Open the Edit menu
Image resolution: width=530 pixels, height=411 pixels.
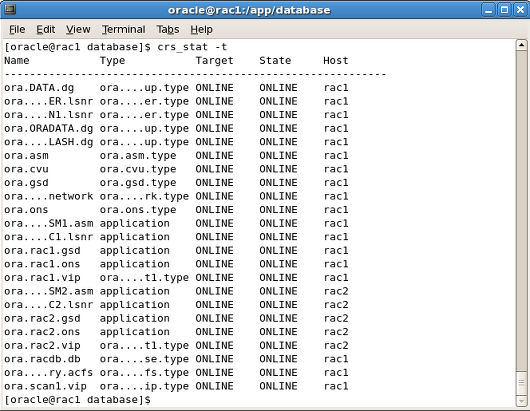[46, 29]
